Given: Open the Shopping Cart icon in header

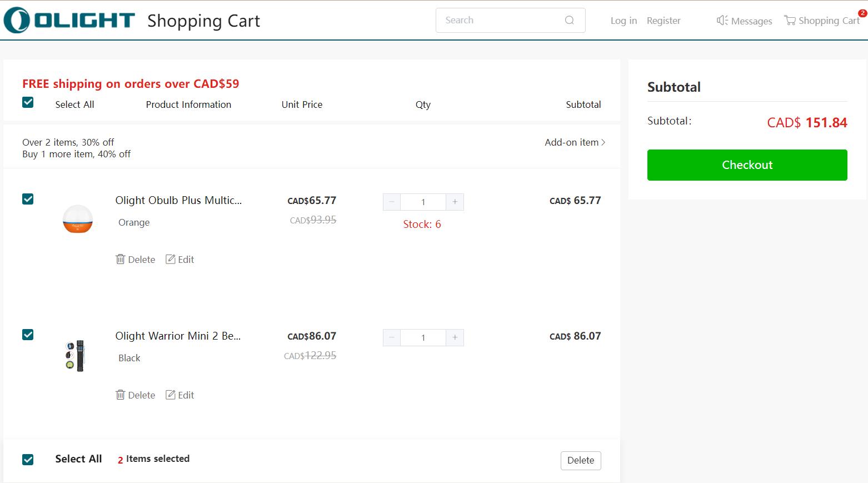Looking at the screenshot, I should pos(790,21).
